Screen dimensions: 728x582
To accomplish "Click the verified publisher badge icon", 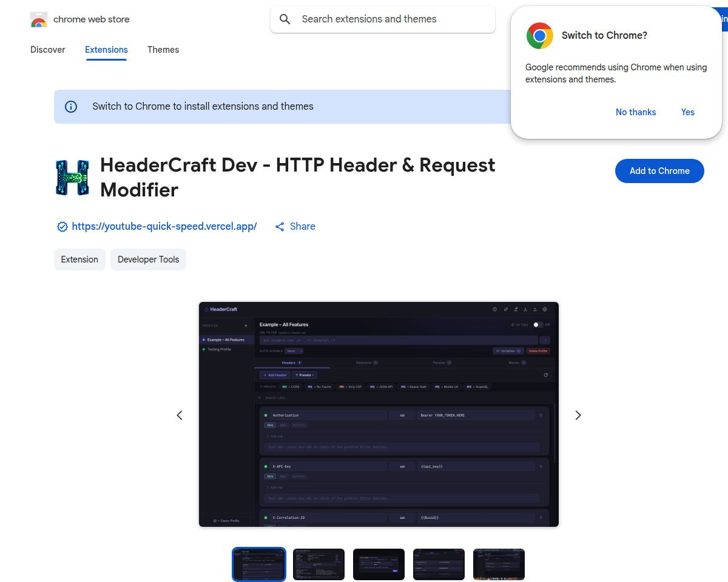I will coord(62,227).
